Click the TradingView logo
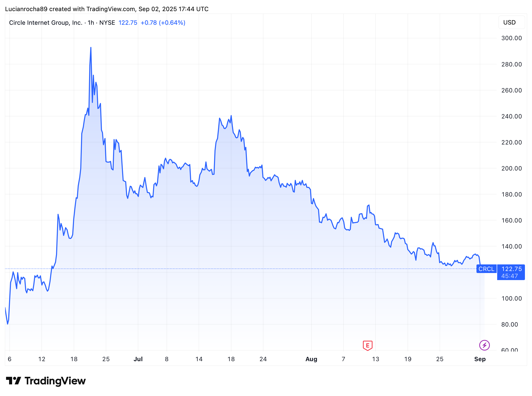The image size is (532, 396). pyautogui.click(x=46, y=381)
